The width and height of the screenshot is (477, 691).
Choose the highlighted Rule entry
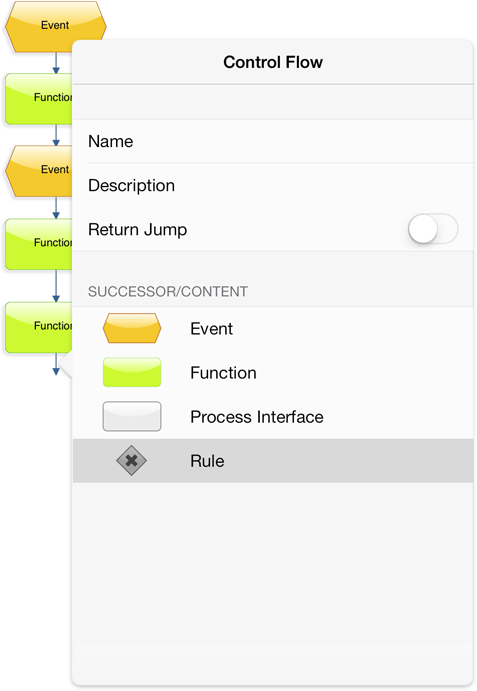click(273, 461)
